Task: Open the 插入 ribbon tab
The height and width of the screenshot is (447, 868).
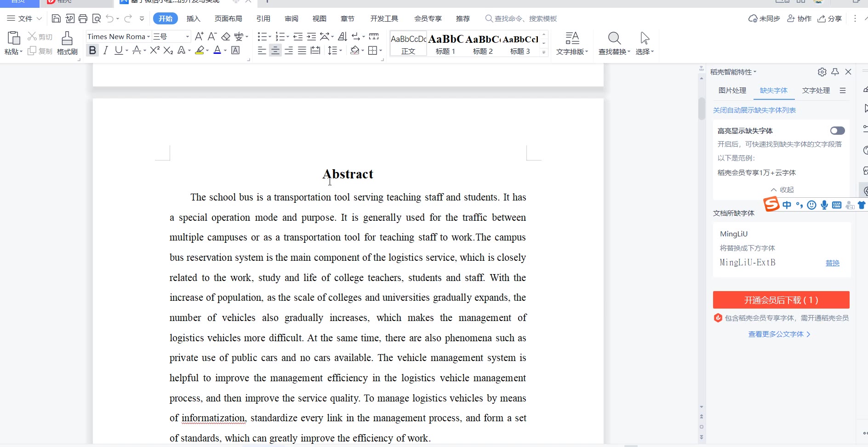Action: coord(193,18)
